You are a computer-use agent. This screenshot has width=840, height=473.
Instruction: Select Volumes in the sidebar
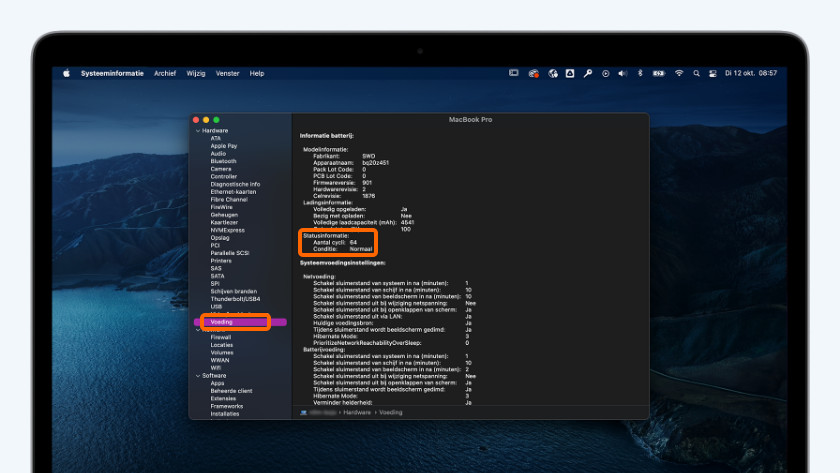coord(222,352)
